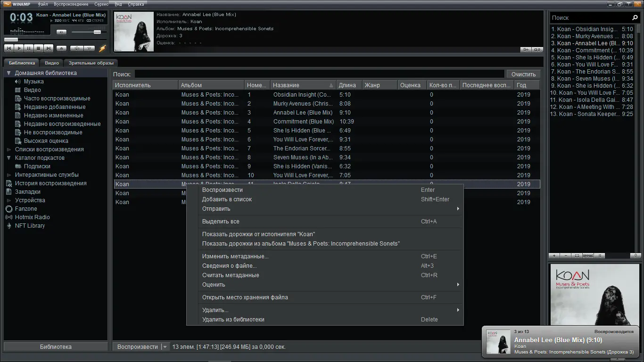Click the Недавно добавленные smart view icon

(x=18, y=107)
